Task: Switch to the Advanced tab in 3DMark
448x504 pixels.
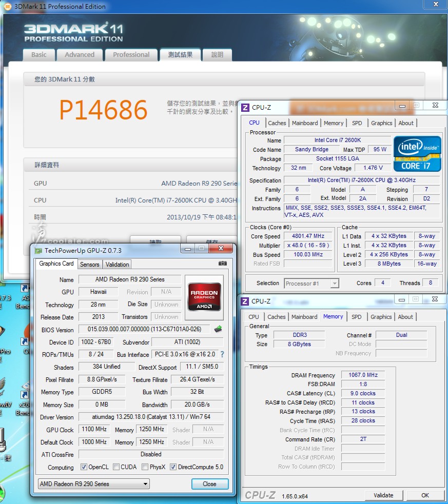Action: click(80, 55)
